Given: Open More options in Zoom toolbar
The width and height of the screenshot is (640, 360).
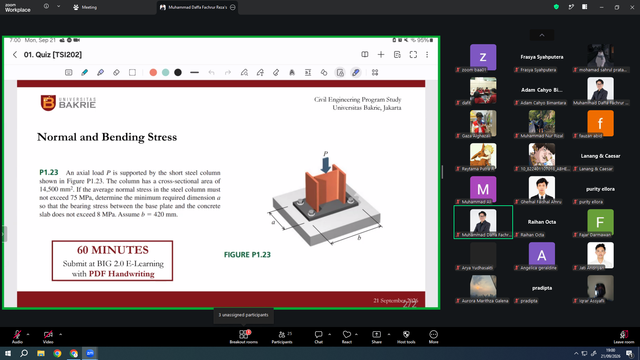Looking at the screenshot, I should coord(433,337).
